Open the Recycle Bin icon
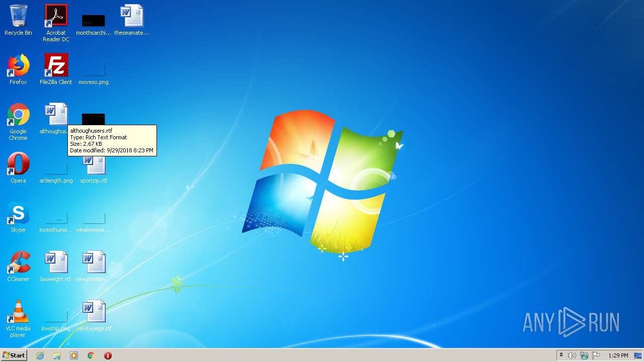Viewport: 644px width, 362px height. click(x=18, y=21)
